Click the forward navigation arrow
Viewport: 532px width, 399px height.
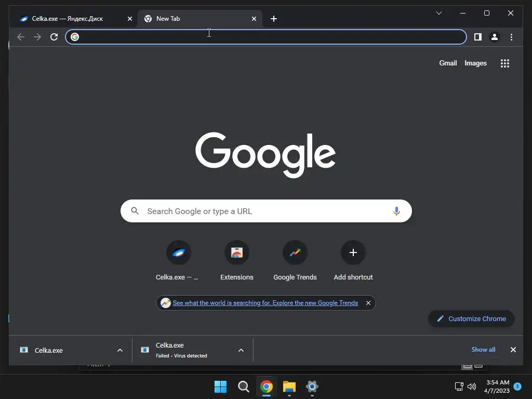click(37, 37)
